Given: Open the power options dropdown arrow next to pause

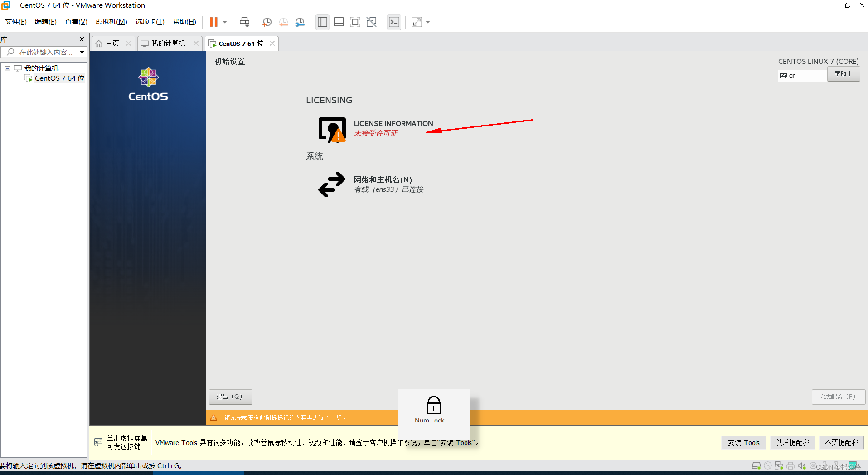Looking at the screenshot, I should tap(225, 22).
